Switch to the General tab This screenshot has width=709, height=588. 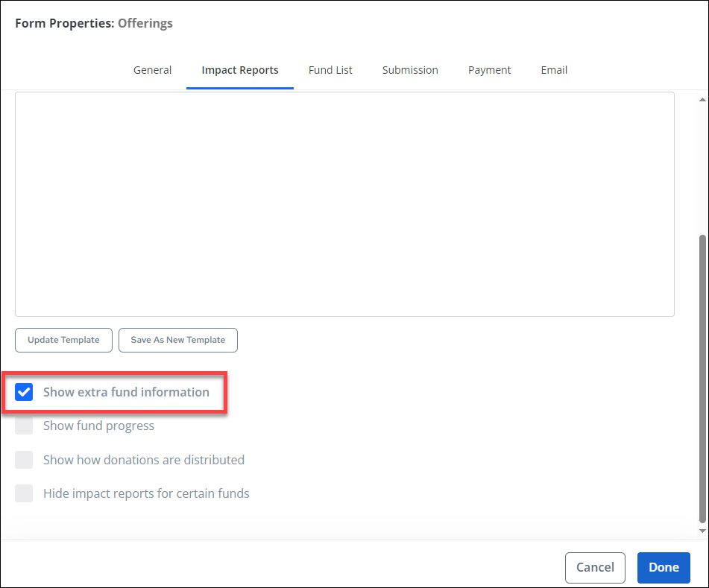152,70
